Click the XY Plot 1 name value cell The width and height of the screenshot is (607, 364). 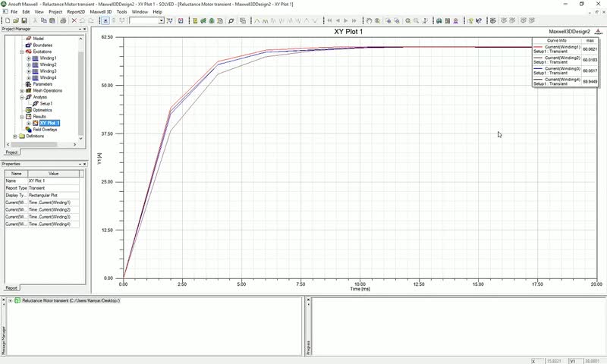coord(53,180)
